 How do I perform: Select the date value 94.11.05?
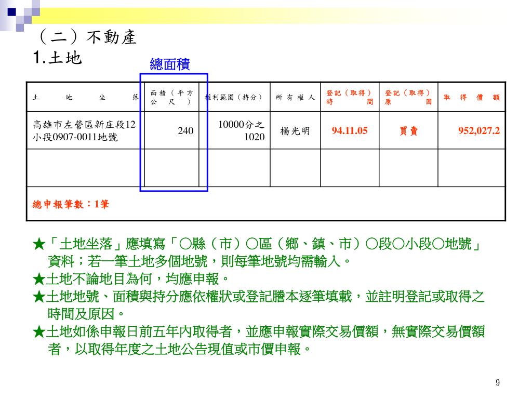[x=350, y=130]
